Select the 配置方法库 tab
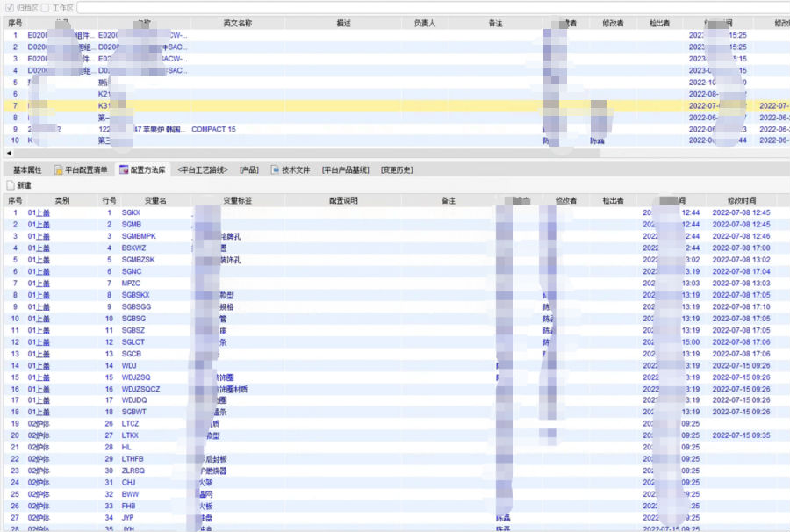The height and width of the screenshot is (532, 790). click(x=142, y=170)
